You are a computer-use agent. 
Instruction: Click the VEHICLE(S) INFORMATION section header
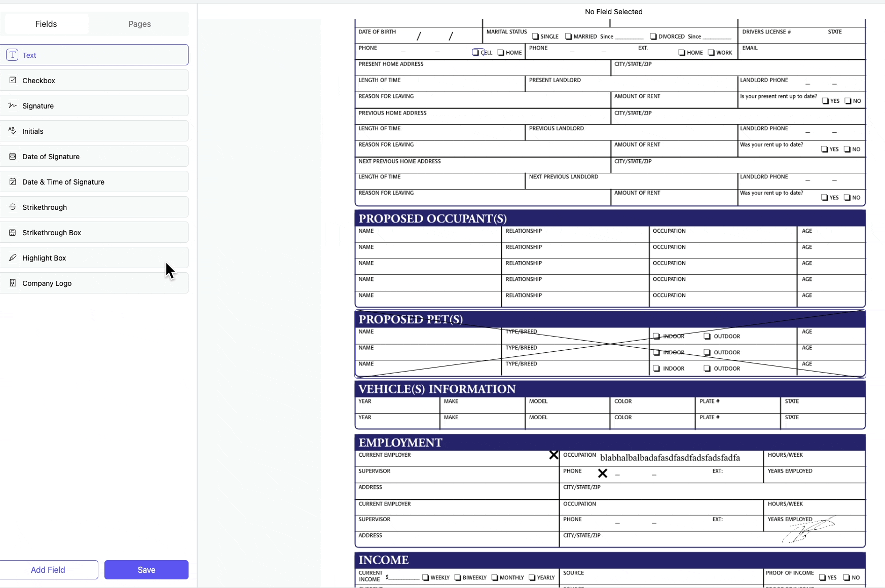pyautogui.click(x=610, y=389)
